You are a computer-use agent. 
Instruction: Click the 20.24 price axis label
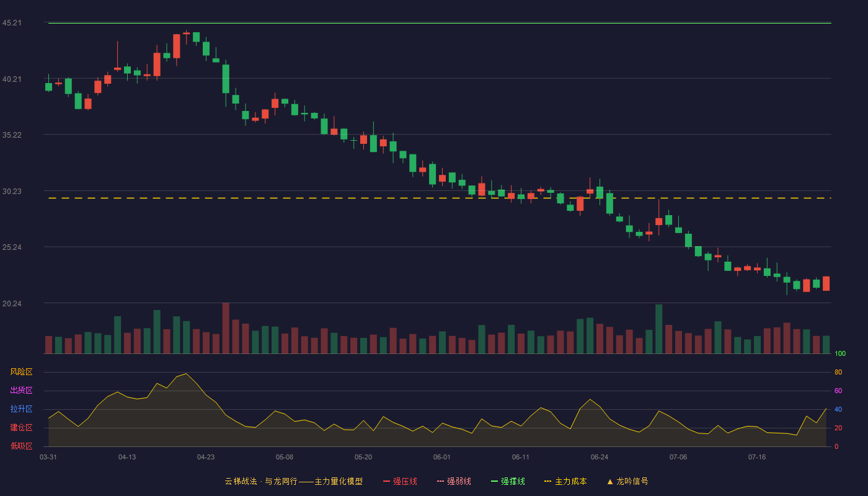pyautogui.click(x=12, y=303)
